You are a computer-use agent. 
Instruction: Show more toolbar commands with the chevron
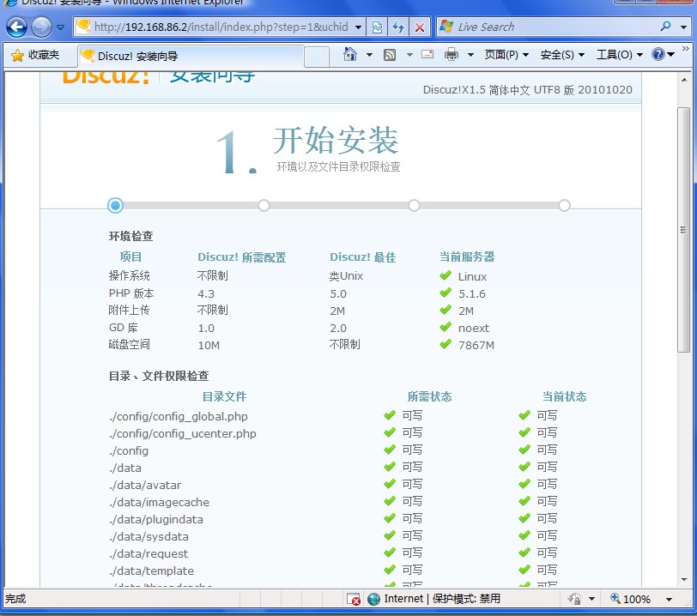click(686, 48)
